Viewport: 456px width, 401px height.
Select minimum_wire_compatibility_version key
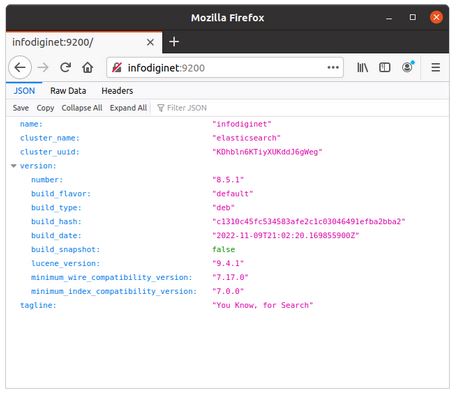point(112,277)
